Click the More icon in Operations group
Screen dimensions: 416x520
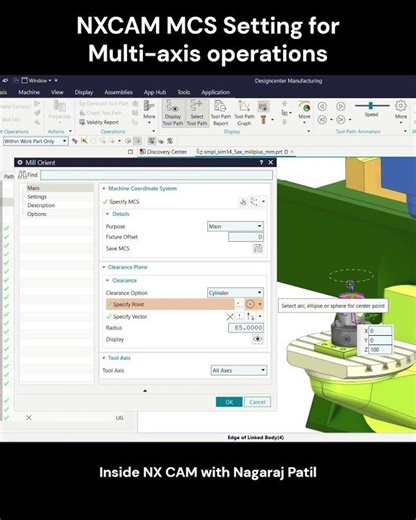(149, 111)
